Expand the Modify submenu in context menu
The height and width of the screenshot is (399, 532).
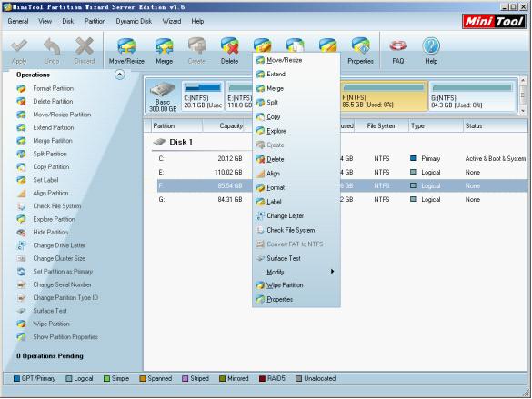tap(296, 272)
